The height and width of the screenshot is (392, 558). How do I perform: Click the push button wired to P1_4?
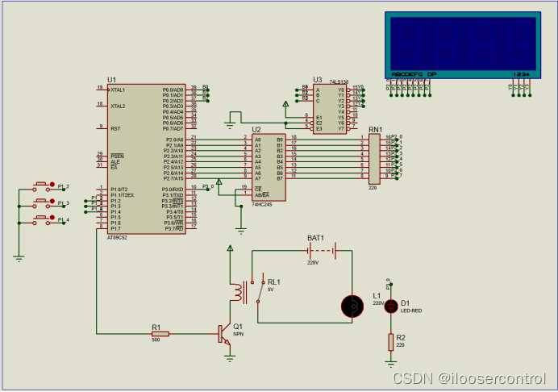(x=41, y=220)
